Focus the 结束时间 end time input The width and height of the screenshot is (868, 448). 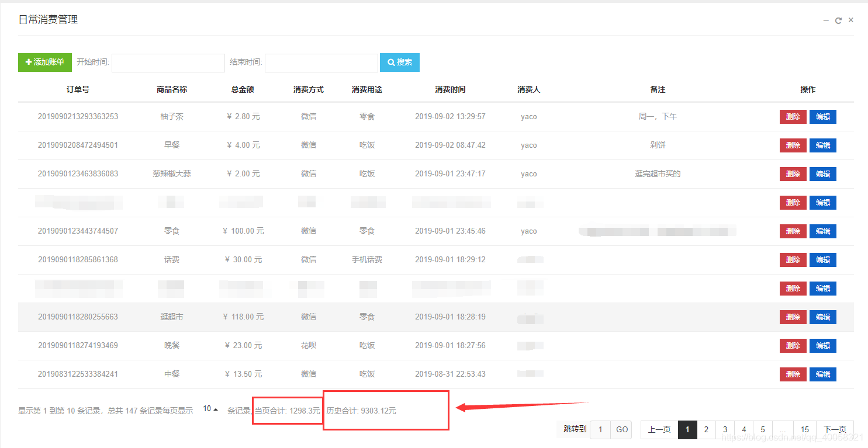(321, 63)
